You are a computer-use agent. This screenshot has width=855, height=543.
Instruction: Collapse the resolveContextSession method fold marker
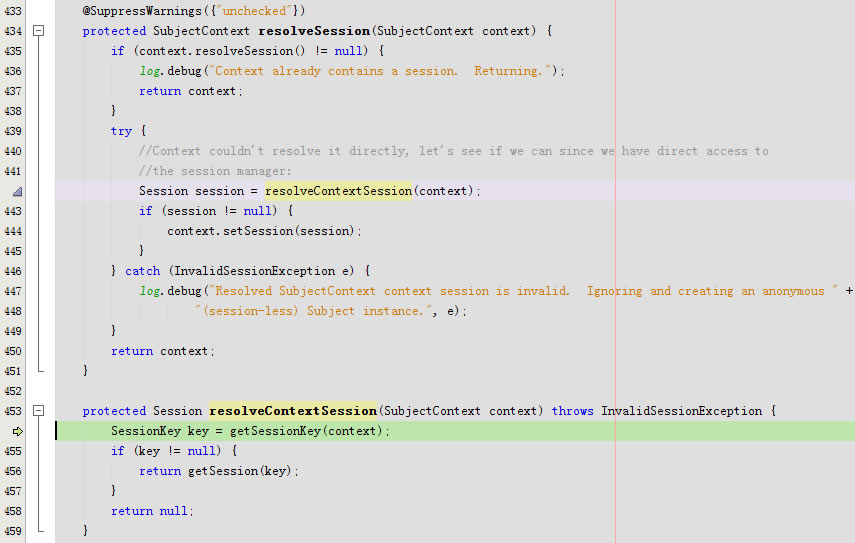(x=39, y=411)
